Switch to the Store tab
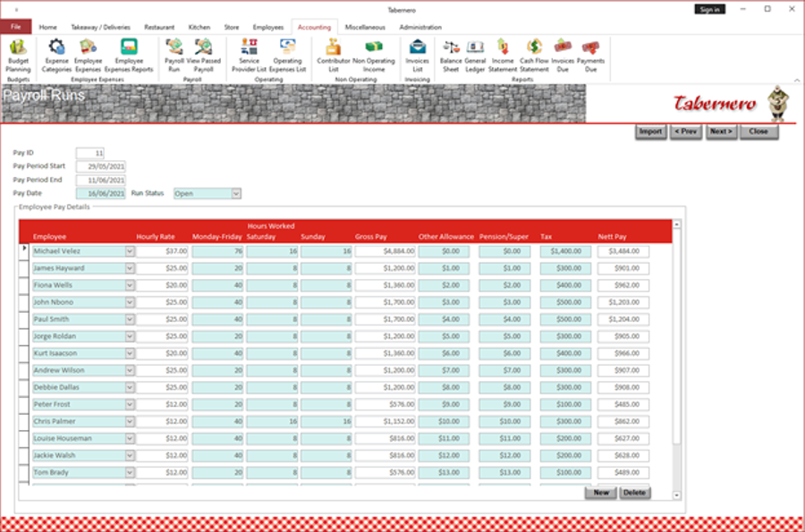The height and width of the screenshot is (532, 805). click(232, 27)
